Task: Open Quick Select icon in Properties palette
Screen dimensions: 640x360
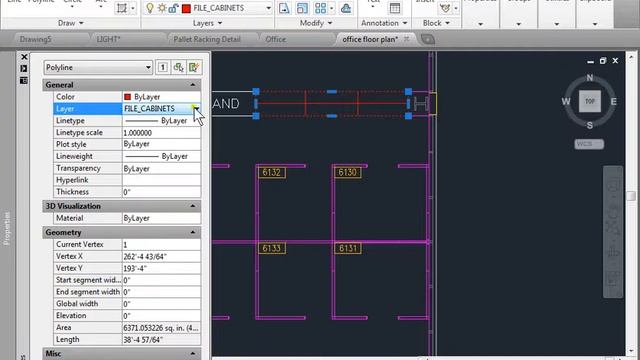Action: pos(194,67)
